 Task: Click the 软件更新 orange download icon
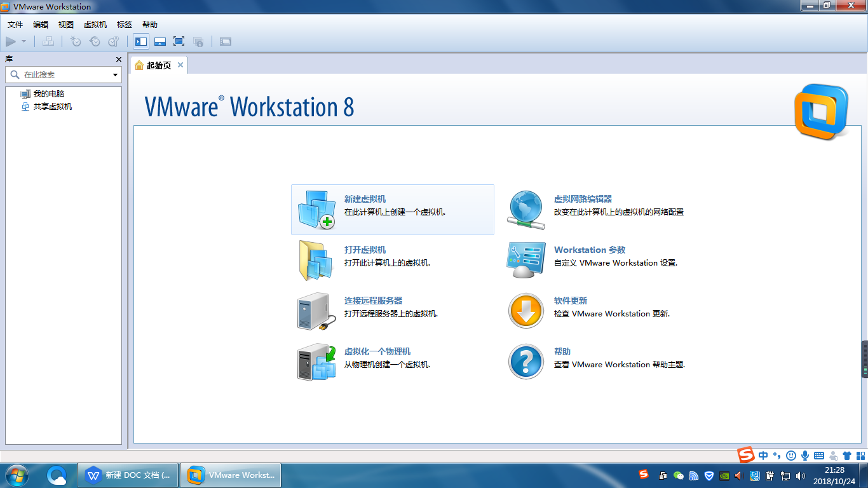click(526, 311)
